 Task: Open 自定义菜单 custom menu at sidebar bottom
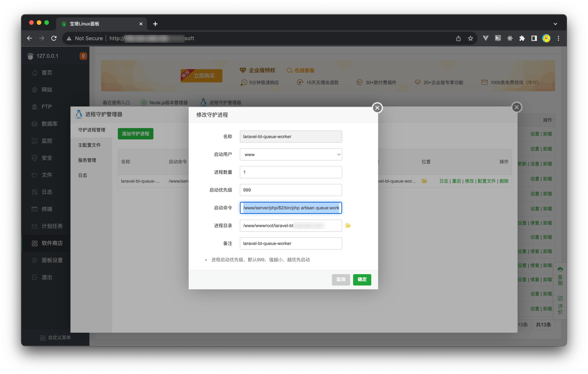pyautogui.click(x=56, y=338)
